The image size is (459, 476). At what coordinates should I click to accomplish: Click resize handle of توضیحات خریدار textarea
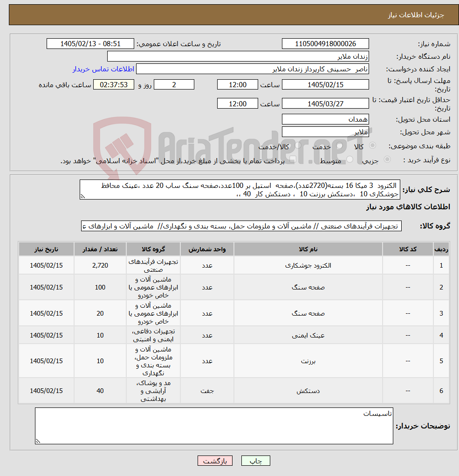click(38, 441)
